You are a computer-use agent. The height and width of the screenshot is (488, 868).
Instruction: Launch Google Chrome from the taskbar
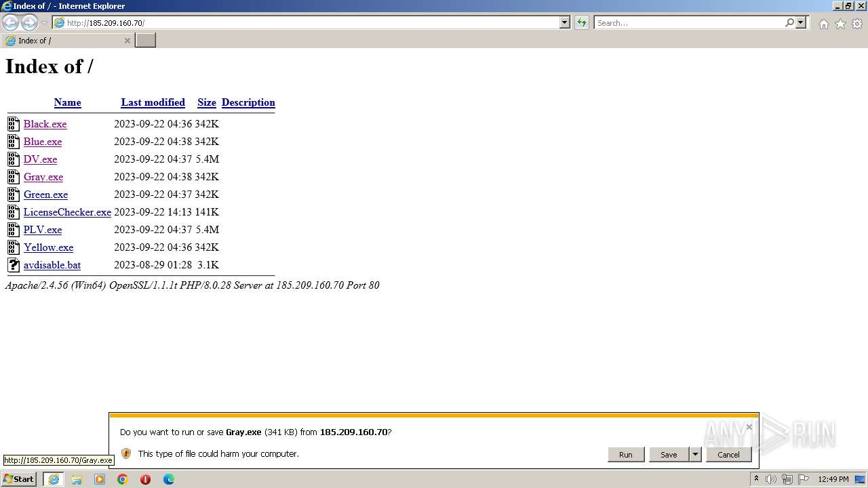123,479
